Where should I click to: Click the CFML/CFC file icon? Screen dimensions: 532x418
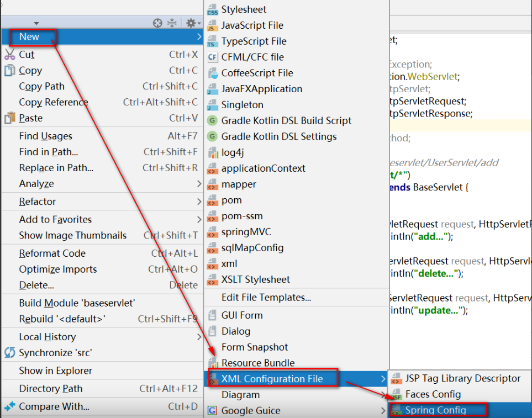coord(212,57)
